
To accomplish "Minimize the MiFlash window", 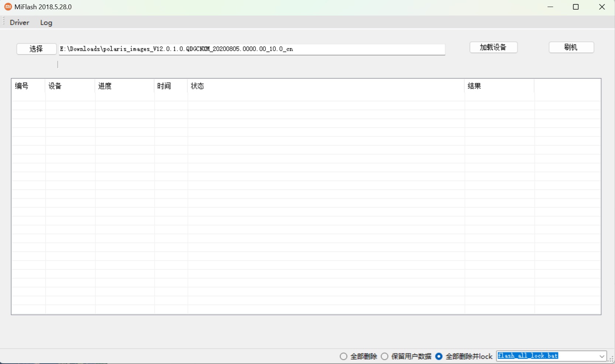I will pyautogui.click(x=550, y=7).
